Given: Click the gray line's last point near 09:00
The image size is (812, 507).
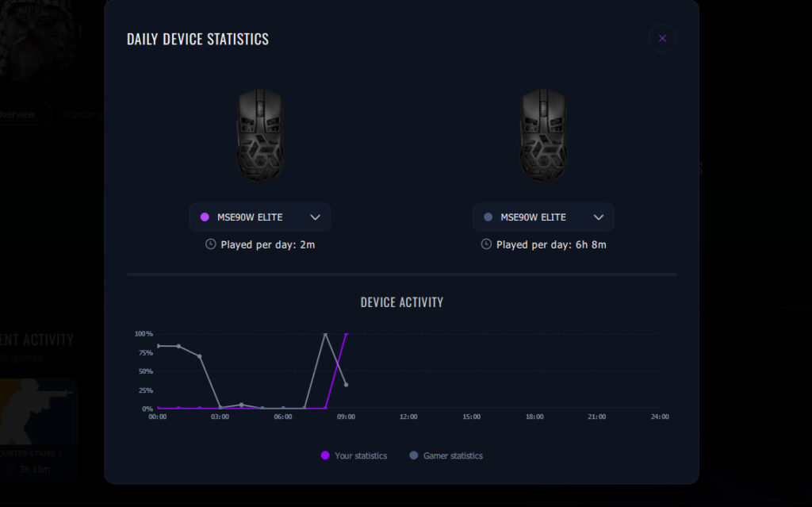Looking at the screenshot, I should coord(346,385).
